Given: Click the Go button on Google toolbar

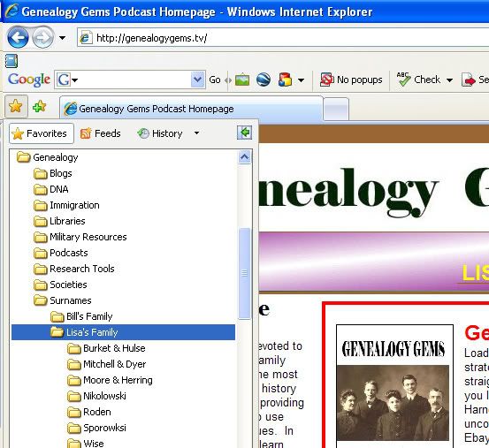Looking at the screenshot, I should click(x=215, y=80).
